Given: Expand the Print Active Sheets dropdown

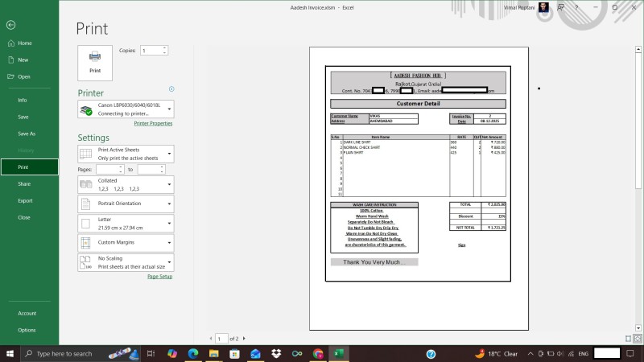Looking at the screenshot, I should (x=126, y=154).
